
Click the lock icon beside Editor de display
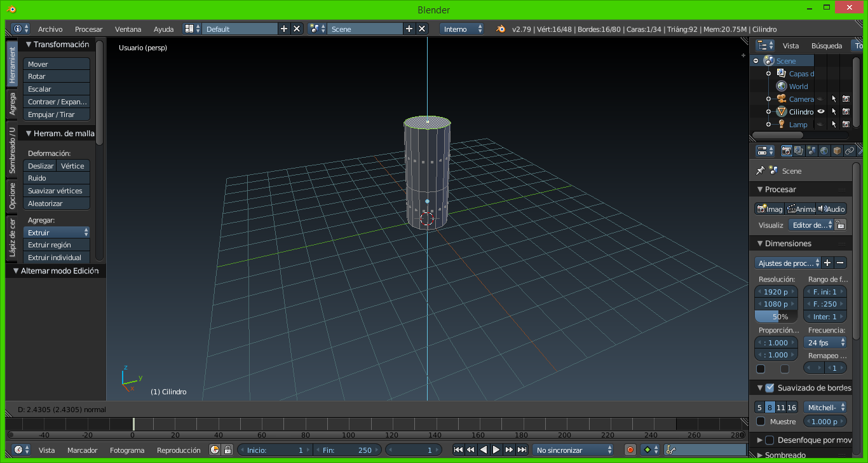(840, 225)
